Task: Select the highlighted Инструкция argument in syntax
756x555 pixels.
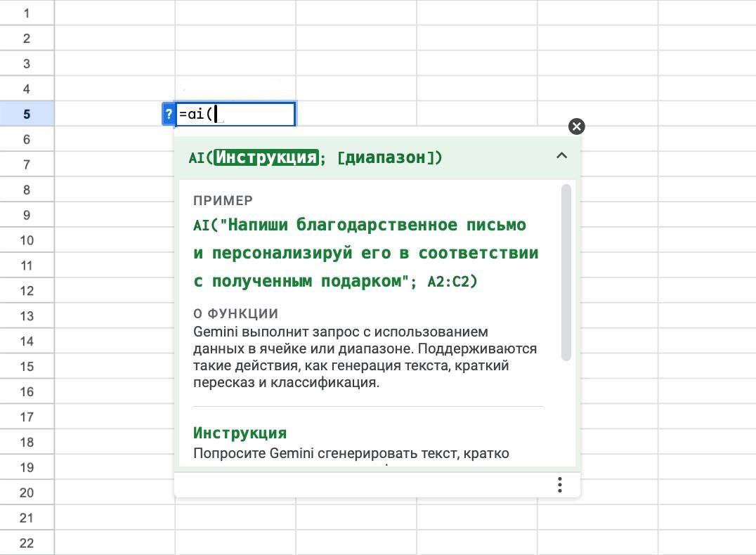Action: (x=266, y=157)
